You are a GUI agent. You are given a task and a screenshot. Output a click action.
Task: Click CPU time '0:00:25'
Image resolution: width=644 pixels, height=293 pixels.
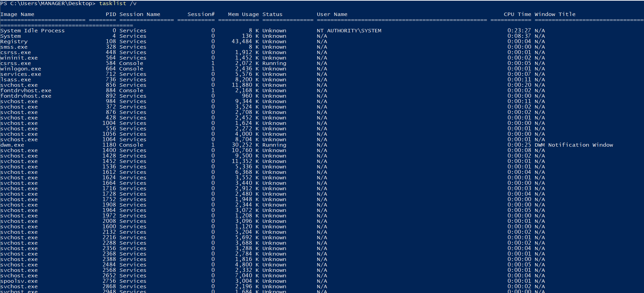[x=519, y=145]
